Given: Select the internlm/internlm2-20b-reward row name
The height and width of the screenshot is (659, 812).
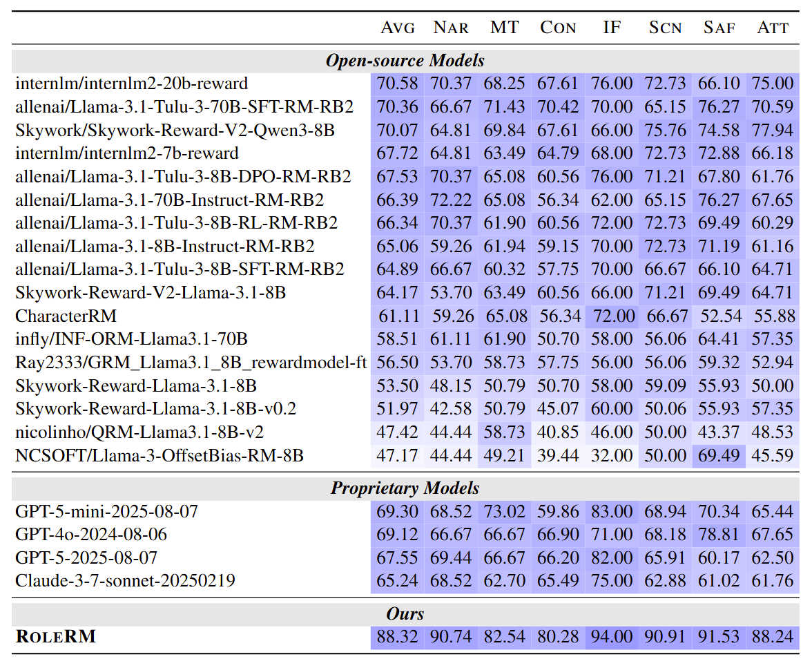Looking at the screenshot, I should (x=131, y=84).
